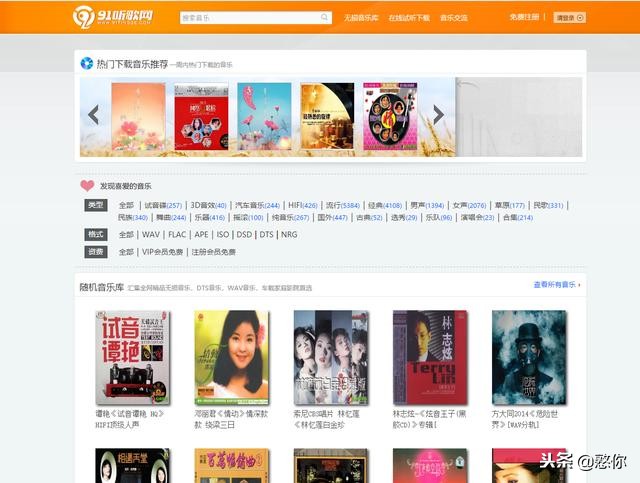
Task: Choose DSD format filter
Action: pos(244,235)
